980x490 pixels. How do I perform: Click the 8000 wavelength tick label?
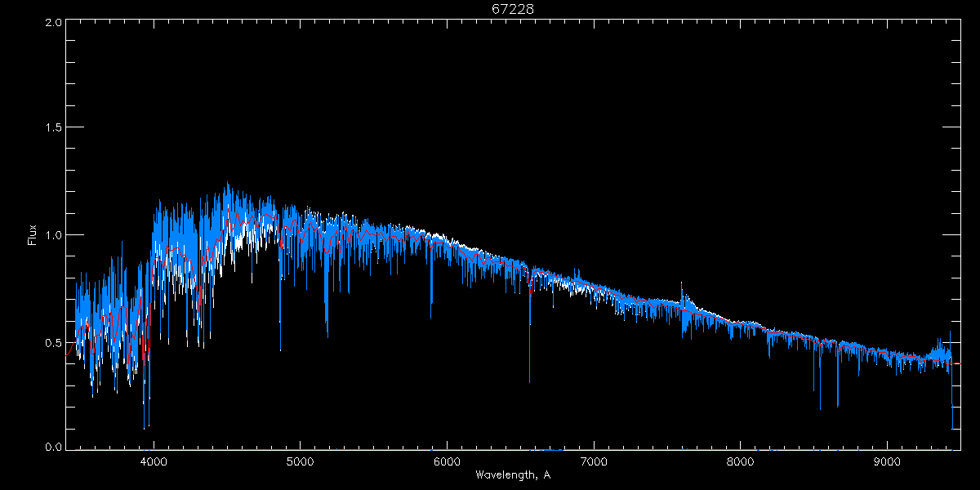(x=741, y=460)
